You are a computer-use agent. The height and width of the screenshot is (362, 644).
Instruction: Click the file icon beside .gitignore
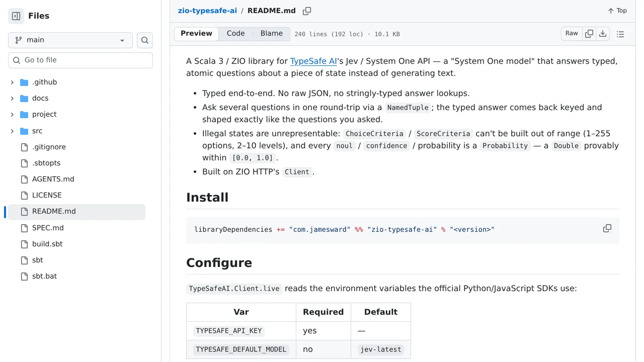(24, 147)
